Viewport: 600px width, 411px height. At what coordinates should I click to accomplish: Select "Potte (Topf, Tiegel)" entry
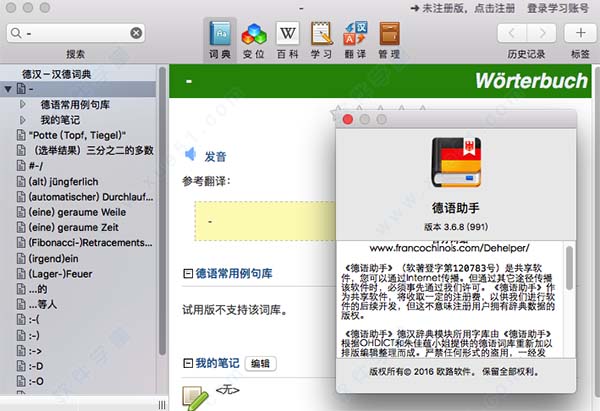pos(77,135)
